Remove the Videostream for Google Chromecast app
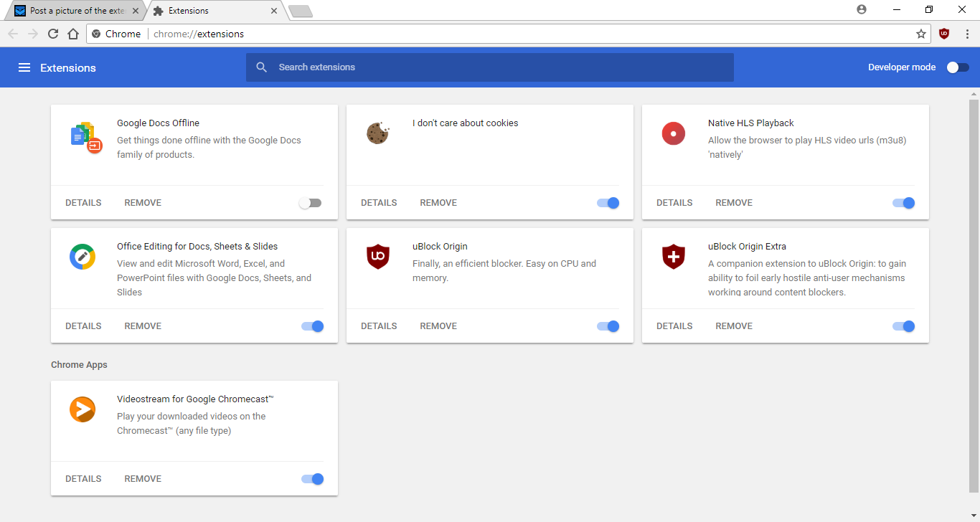The width and height of the screenshot is (980, 522). tap(143, 479)
